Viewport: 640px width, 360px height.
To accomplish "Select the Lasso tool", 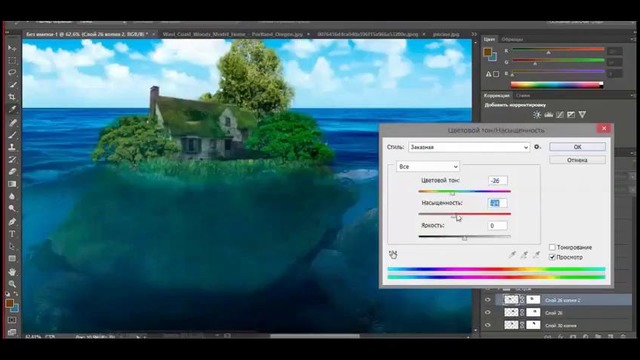I will click(x=12, y=73).
